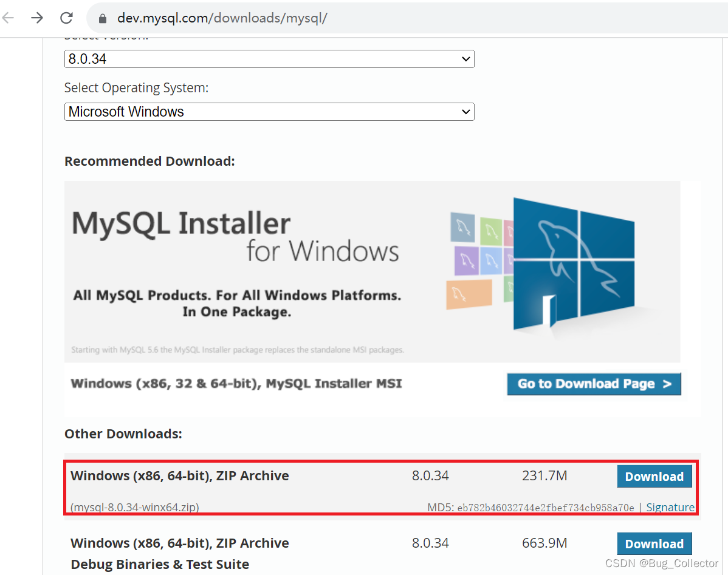Click the Go to Download Page button
Viewport: 728px width, 575px height.
point(594,384)
